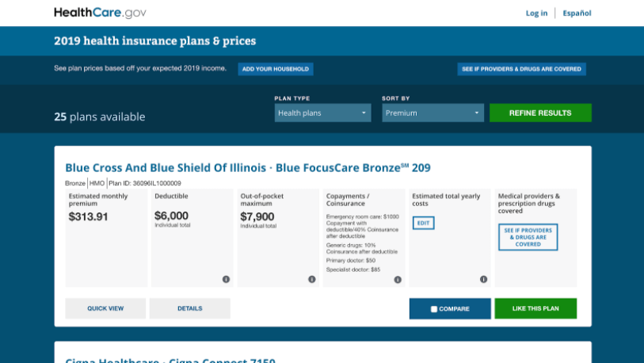Click the HealthCare.gov logo
644x363 pixels.
[100, 13]
